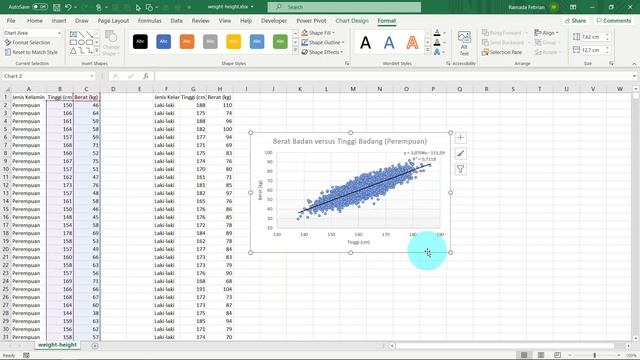Screen dimensions: 640x360
Task: Open the Text Box shape tool
Action: [x=73, y=34]
